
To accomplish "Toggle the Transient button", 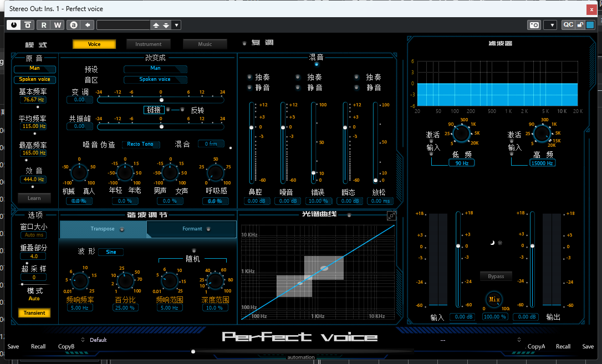I will click(x=34, y=313).
